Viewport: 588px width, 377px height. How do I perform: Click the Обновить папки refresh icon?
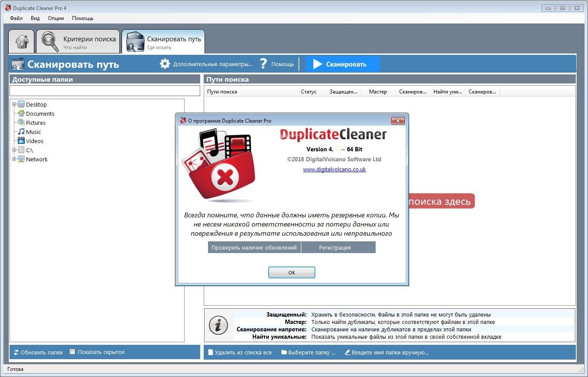click(16, 352)
